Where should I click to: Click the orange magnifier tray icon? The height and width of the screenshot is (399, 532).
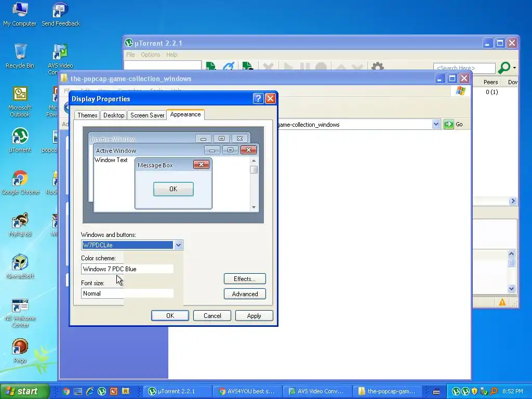[x=494, y=391]
